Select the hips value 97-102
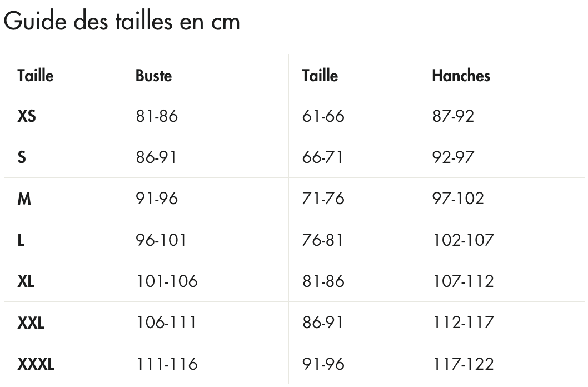588x387 pixels. (458, 199)
